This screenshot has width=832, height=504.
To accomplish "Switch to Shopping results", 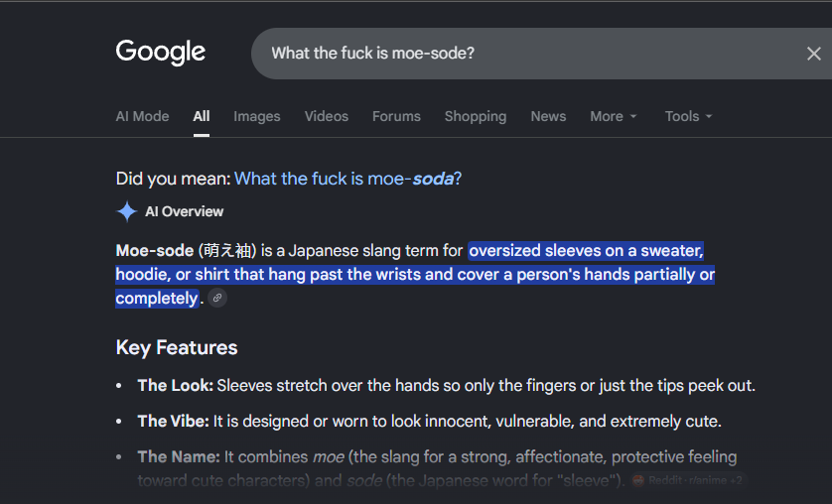I will (x=476, y=117).
